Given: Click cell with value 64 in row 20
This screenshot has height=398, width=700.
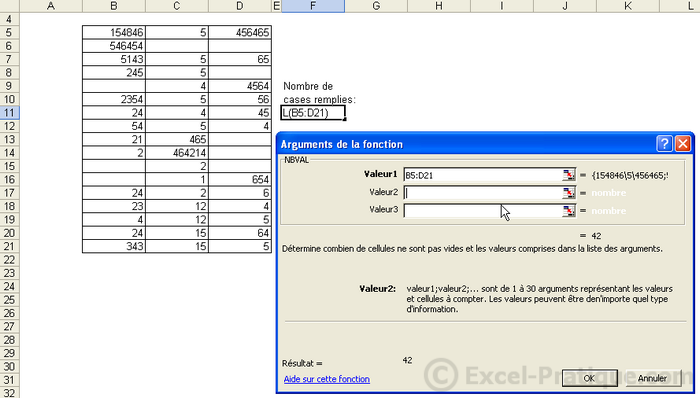Looking at the screenshot, I should [x=240, y=233].
